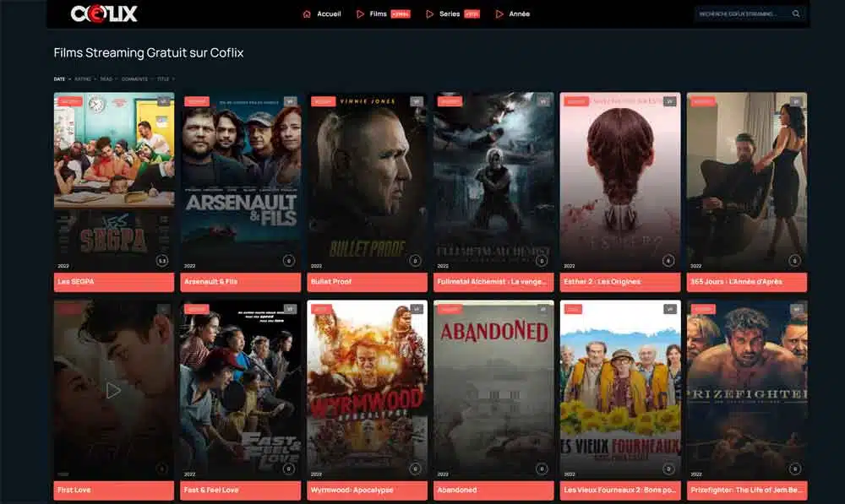Sort films by Comments
Image resolution: width=845 pixels, height=504 pixels.
[134, 79]
